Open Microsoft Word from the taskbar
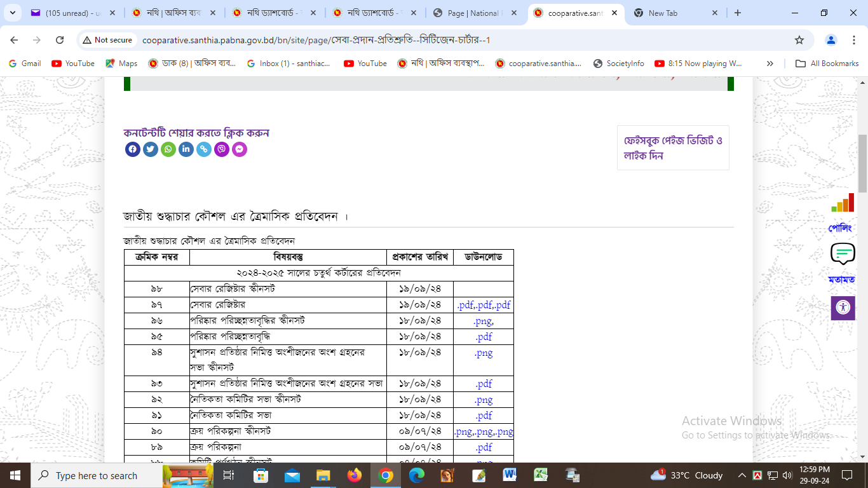The width and height of the screenshot is (868, 488). click(510, 475)
